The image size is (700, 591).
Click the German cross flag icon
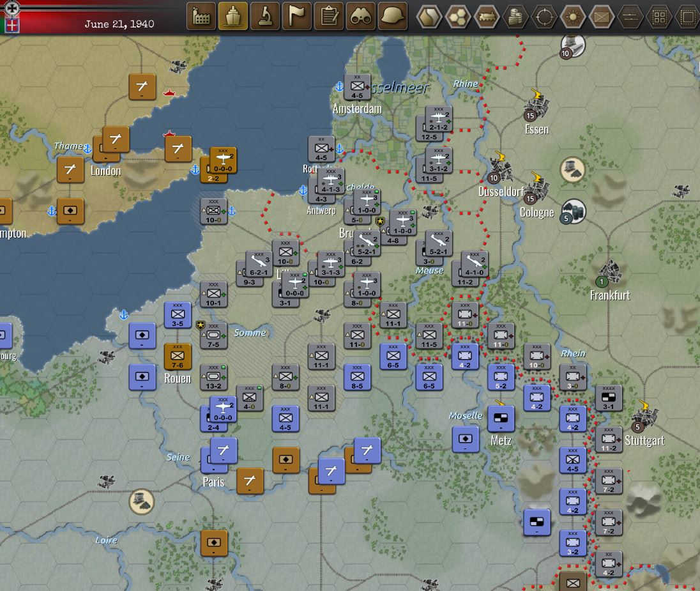point(11,8)
